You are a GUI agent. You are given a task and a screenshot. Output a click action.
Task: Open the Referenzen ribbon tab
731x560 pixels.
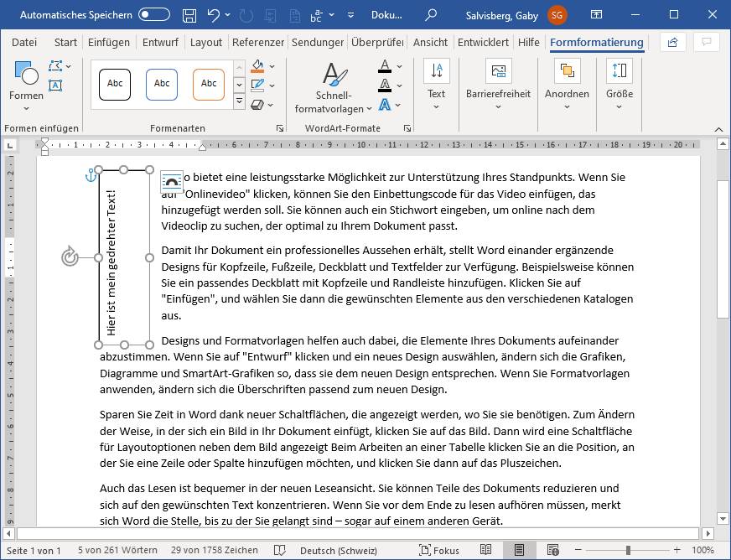point(257,42)
